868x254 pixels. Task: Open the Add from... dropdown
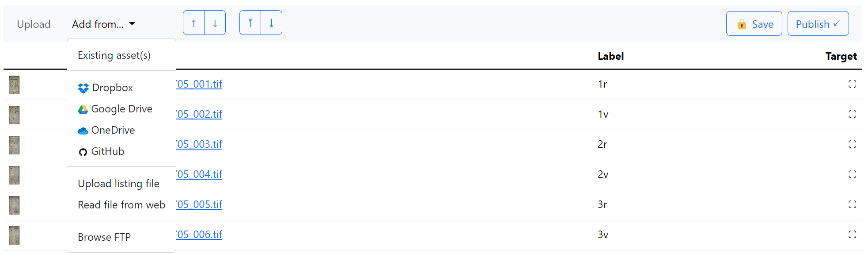click(103, 24)
